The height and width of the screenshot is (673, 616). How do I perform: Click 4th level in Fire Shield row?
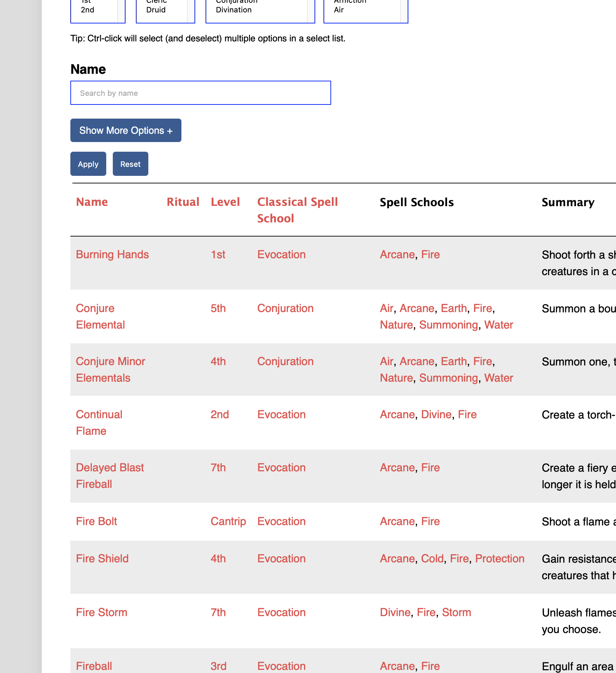pos(218,559)
